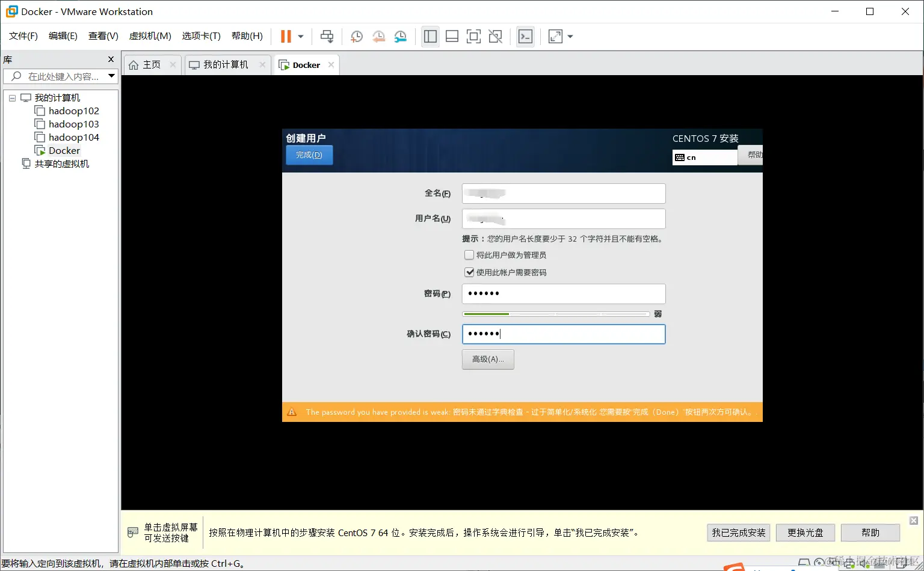This screenshot has height=571, width=924.
Task: Click the CD/DVD device status icon
Action: click(x=819, y=563)
